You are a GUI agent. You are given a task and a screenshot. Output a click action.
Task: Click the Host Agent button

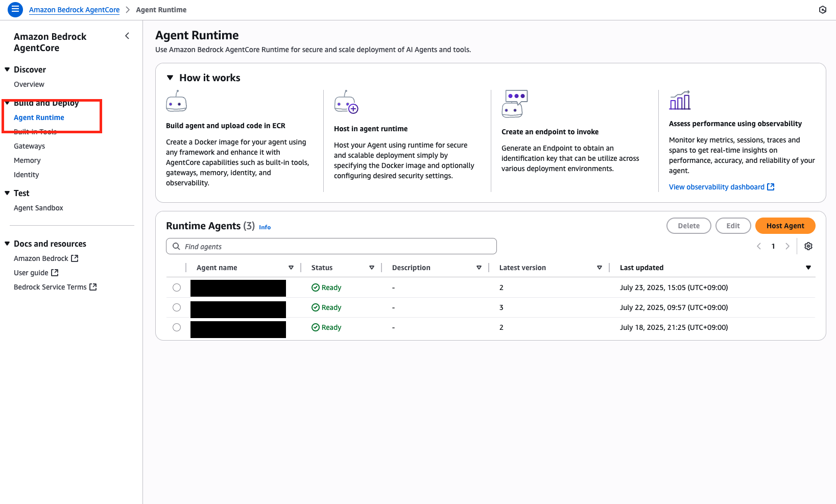pos(785,226)
